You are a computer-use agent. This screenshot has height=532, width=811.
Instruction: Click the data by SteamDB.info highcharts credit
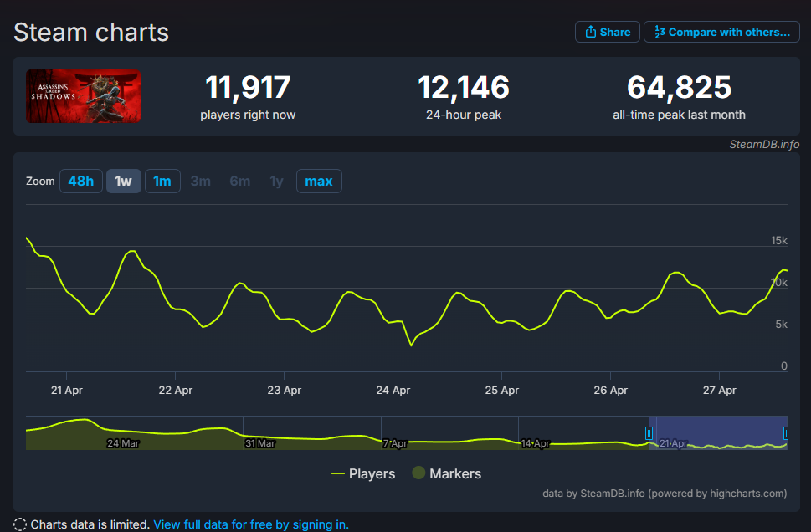point(665,494)
